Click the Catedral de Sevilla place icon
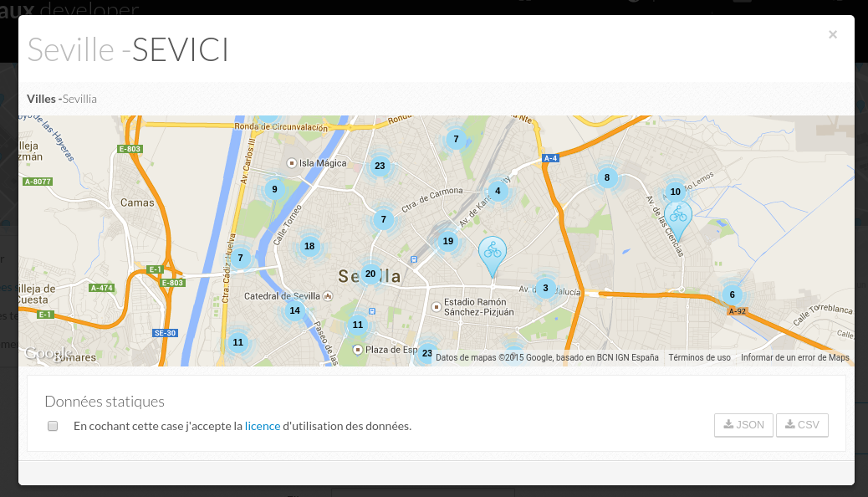Image resolution: width=868 pixels, height=497 pixels. click(328, 296)
